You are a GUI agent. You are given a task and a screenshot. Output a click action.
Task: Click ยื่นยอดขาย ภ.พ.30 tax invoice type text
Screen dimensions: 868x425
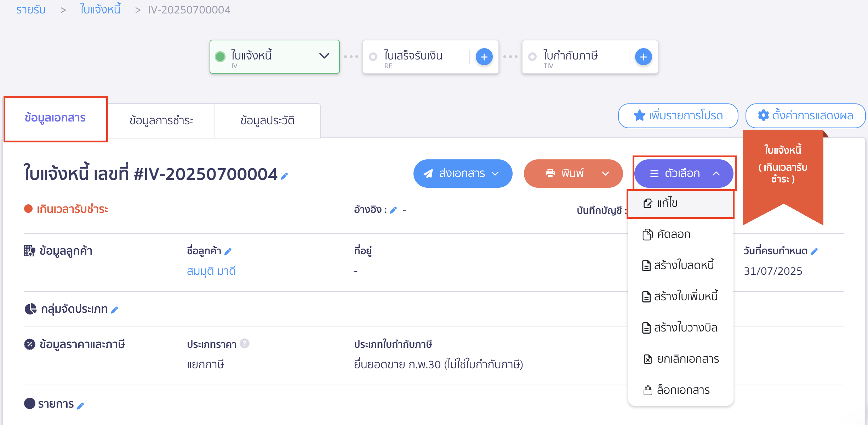pos(439,365)
